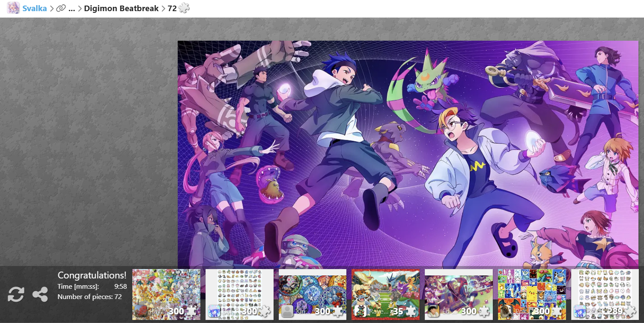
Task: Click the grey user avatar on third thumbnail
Action: coord(287,311)
